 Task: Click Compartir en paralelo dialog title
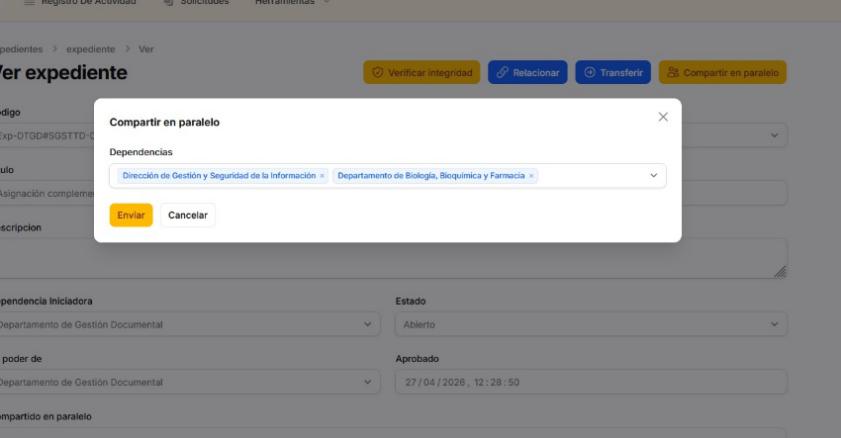(164, 122)
